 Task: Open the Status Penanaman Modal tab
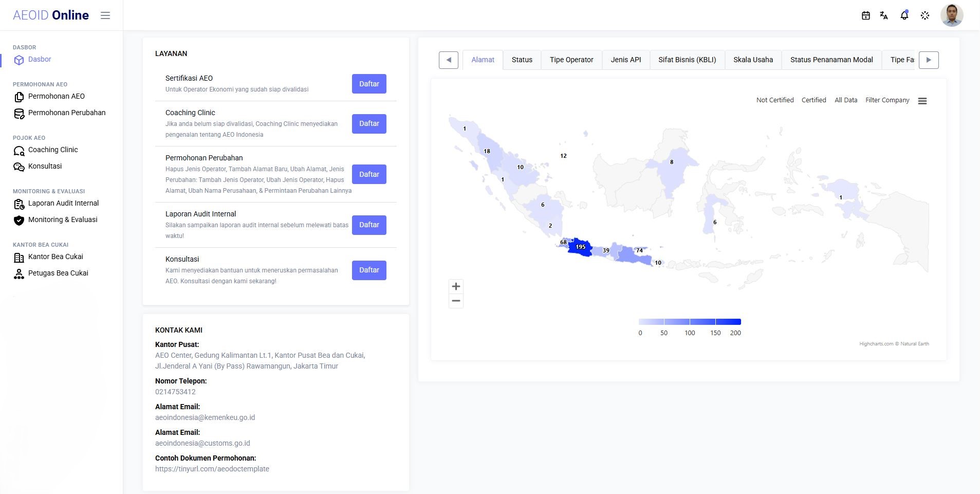(831, 60)
